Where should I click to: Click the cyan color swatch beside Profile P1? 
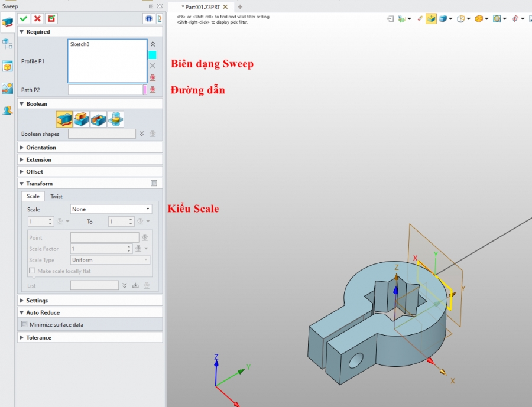pyautogui.click(x=153, y=55)
